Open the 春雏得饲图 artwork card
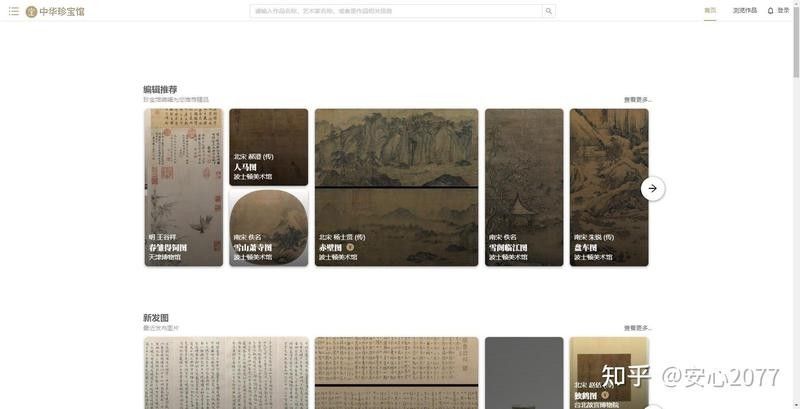This screenshot has width=800, height=409. [184, 187]
